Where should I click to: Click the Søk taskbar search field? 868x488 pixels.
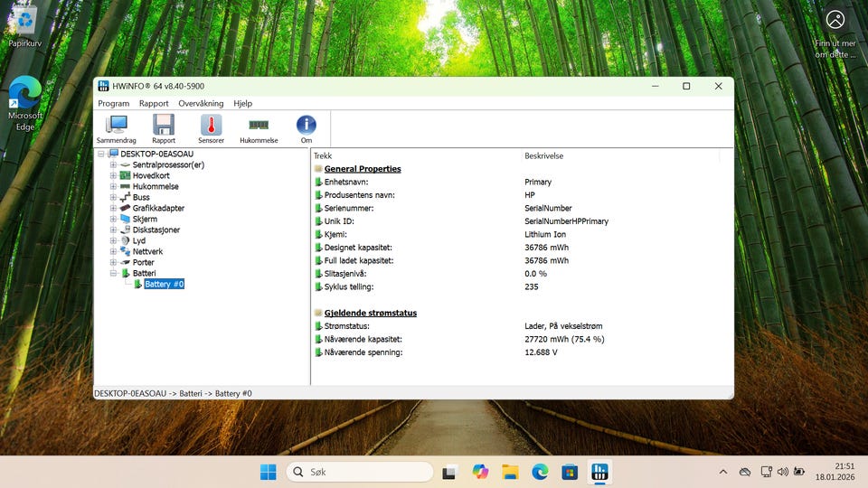point(360,472)
